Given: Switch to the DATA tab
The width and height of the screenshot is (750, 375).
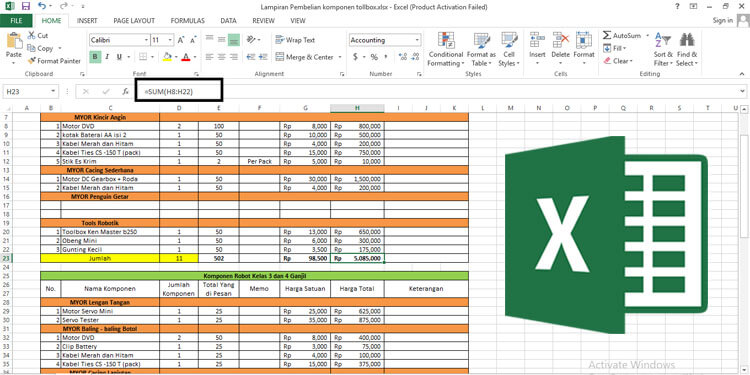Looking at the screenshot, I should tap(229, 21).
